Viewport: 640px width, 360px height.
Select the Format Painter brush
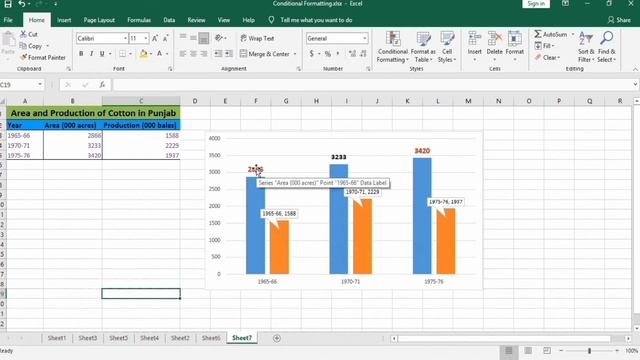click(x=23, y=58)
